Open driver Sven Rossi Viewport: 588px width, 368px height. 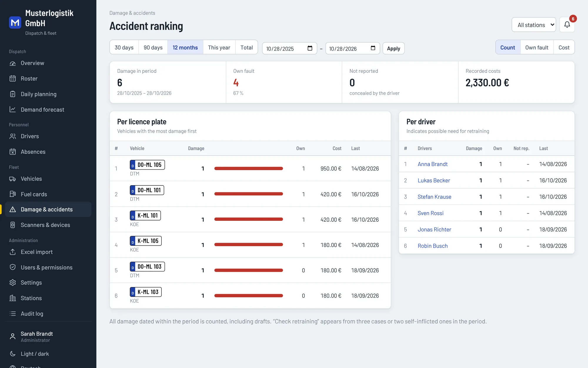[x=430, y=213]
